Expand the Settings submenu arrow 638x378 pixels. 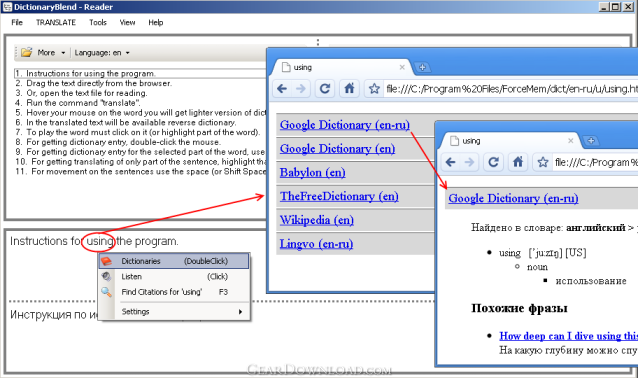coord(240,312)
